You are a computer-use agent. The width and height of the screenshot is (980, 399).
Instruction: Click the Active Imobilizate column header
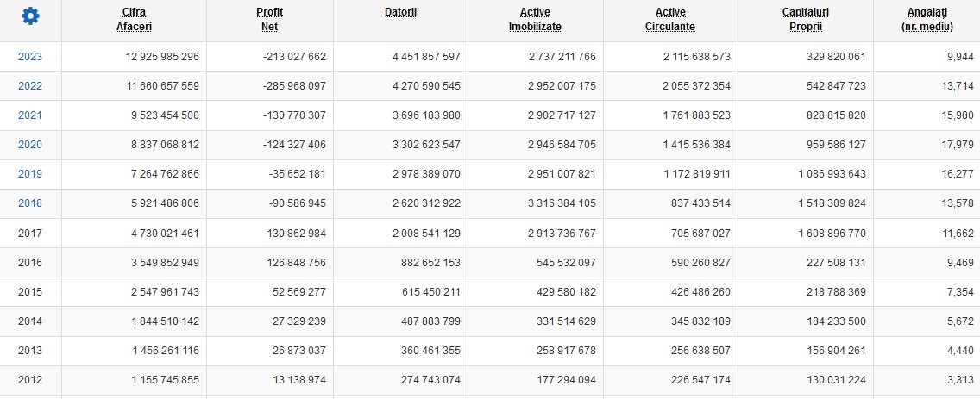[535, 19]
